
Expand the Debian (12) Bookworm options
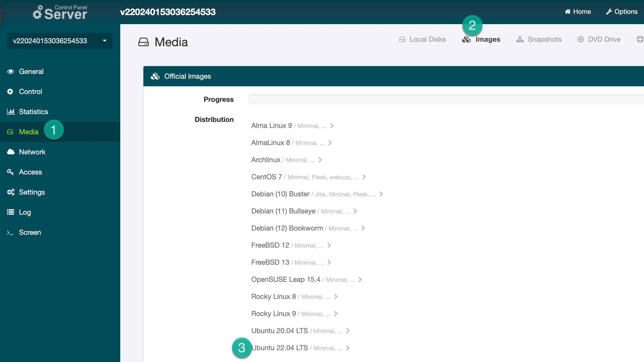pyautogui.click(x=363, y=228)
